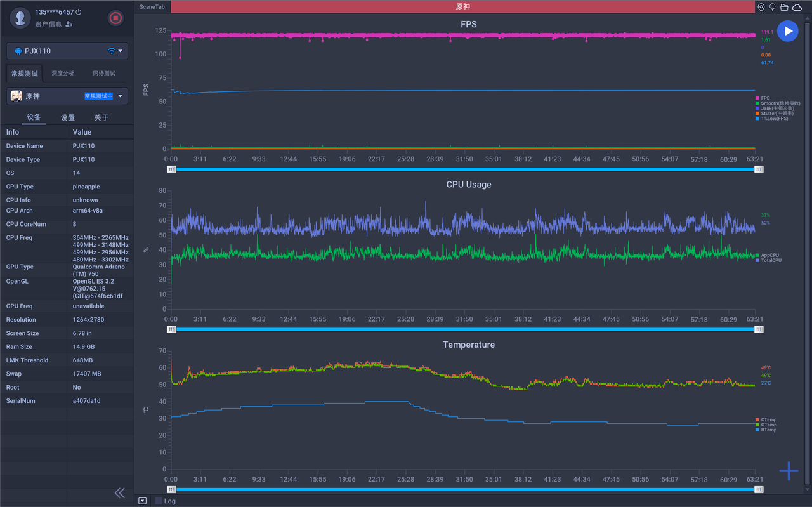Click the logout power icon beside phone number
The width and height of the screenshot is (812, 507).
(x=79, y=12)
